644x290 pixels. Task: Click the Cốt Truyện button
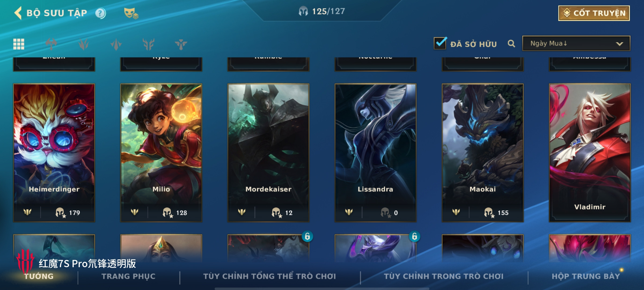point(594,13)
